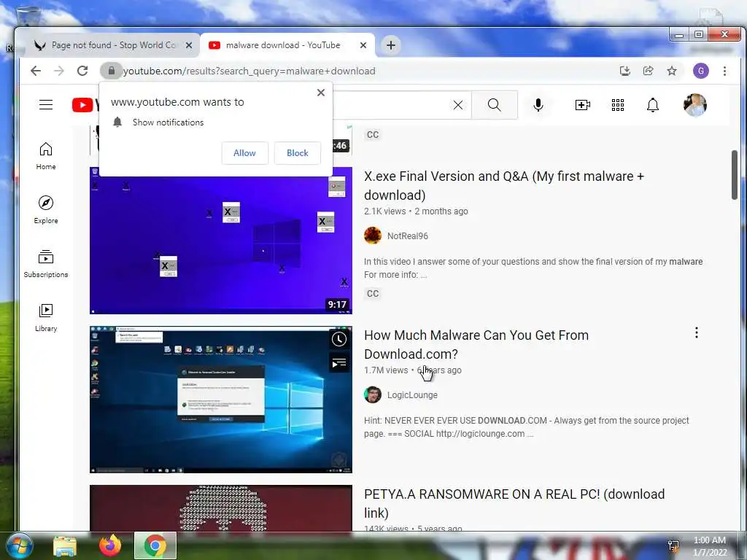Open Subscriptions in the sidebar
This screenshot has height=560, width=747.
click(46, 264)
